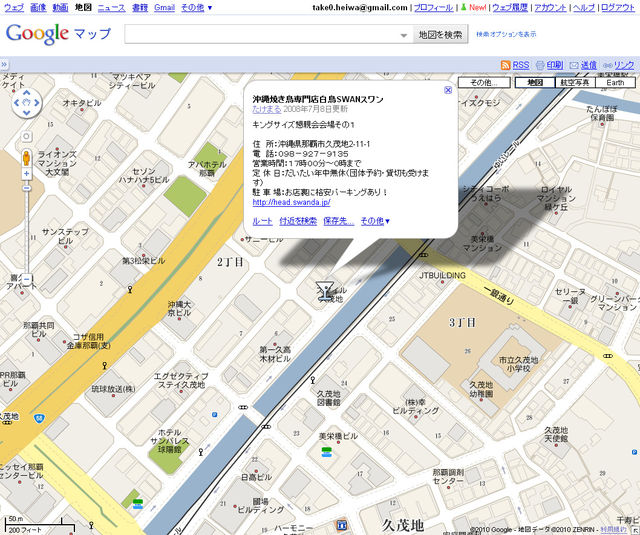Open その他 dropdown inside info balloon
The image size is (640, 535).
point(375,221)
